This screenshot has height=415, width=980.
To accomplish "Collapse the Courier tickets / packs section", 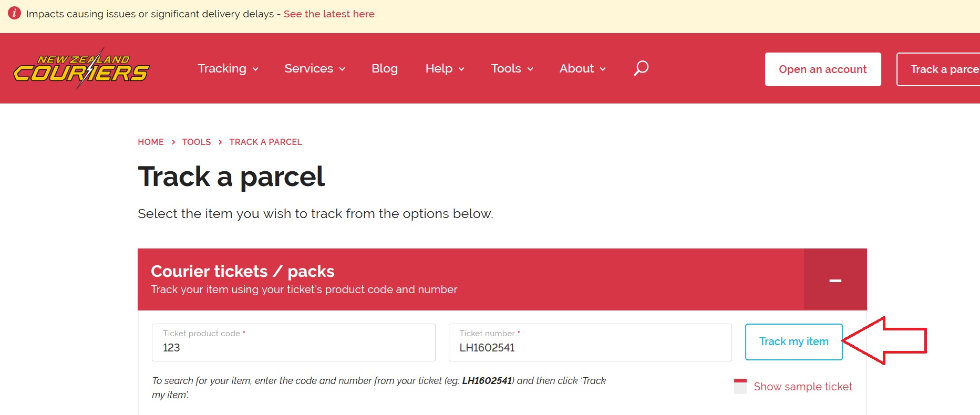I will click(x=835, y=280).
